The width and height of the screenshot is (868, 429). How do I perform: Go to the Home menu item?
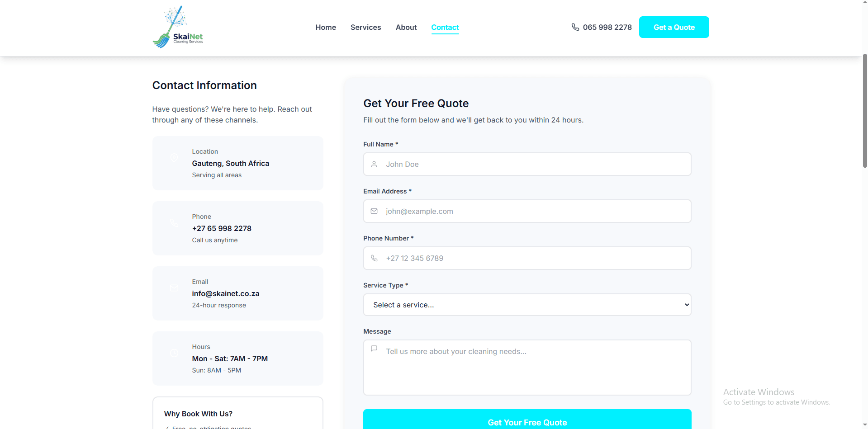coord(326,27)
